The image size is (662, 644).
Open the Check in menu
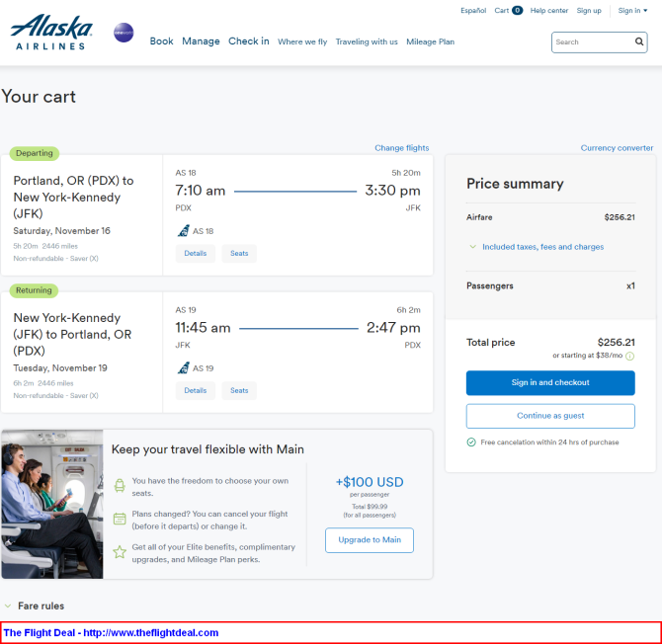(249, 41)
